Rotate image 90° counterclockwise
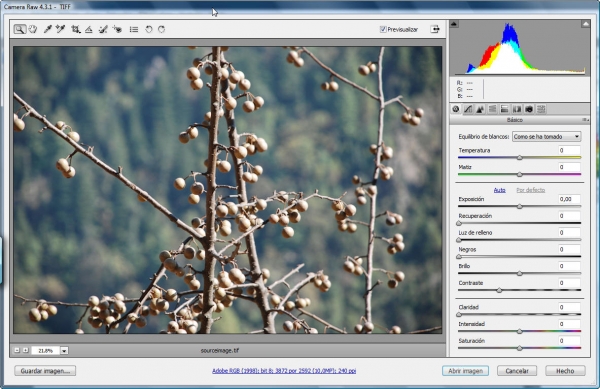 pyautogui.click(x=149, y=29)
